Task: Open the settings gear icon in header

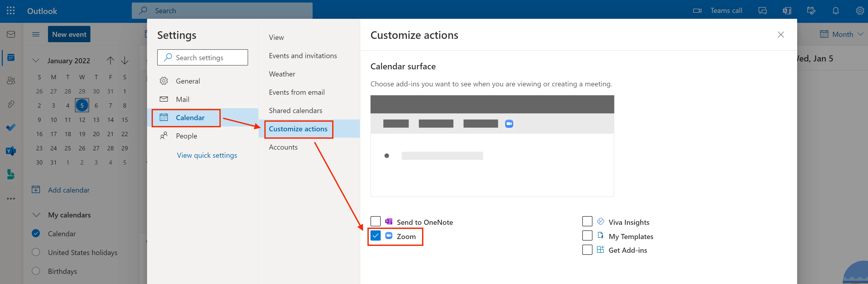Action: click(860, 11)
